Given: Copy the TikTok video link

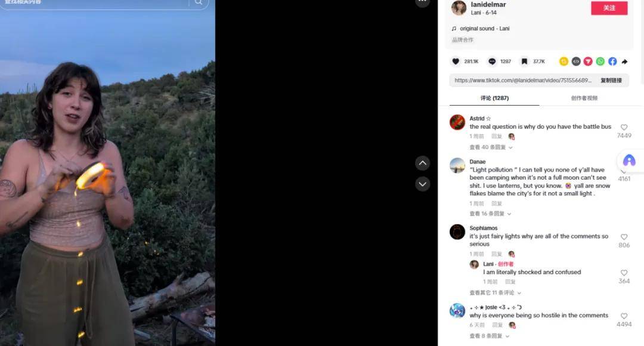Looking at the screenshot, I should 611,80.
